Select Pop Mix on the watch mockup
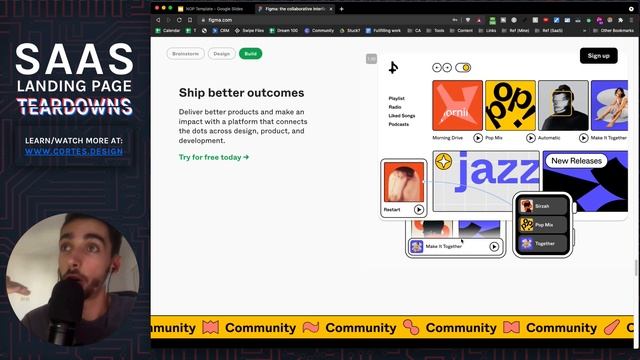640x360 pixels. tap(543, 224)
